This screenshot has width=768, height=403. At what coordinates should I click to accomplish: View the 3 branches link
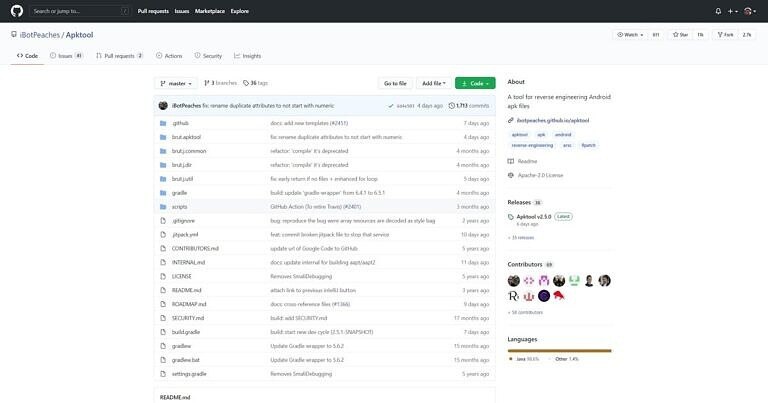[220, 83]
